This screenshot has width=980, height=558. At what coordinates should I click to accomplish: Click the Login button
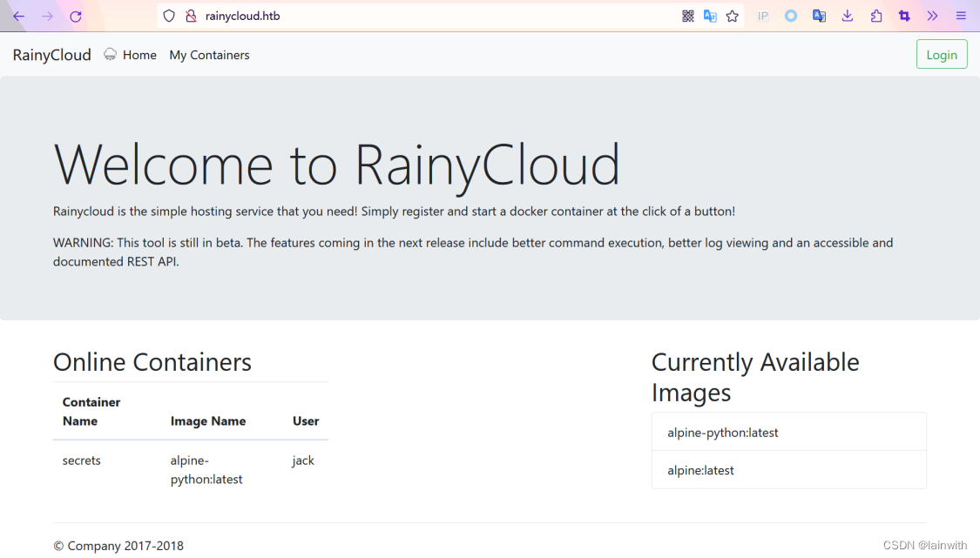point(942,54)
